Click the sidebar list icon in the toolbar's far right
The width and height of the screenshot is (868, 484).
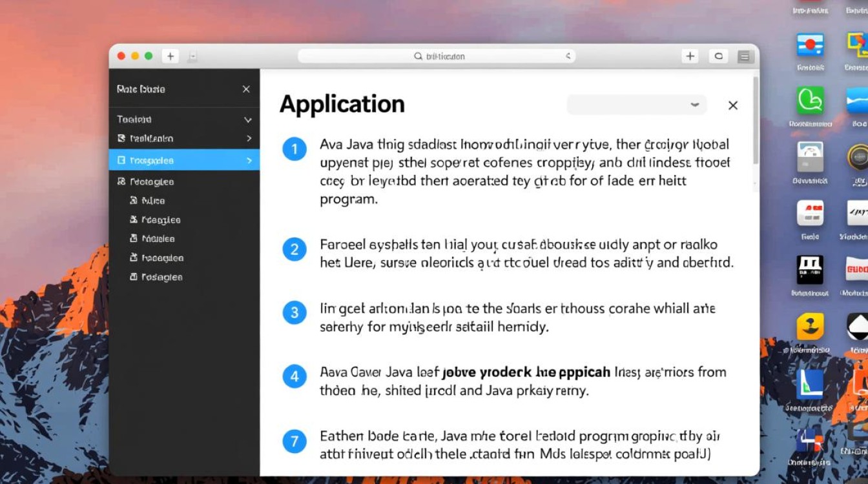point(744,56)
